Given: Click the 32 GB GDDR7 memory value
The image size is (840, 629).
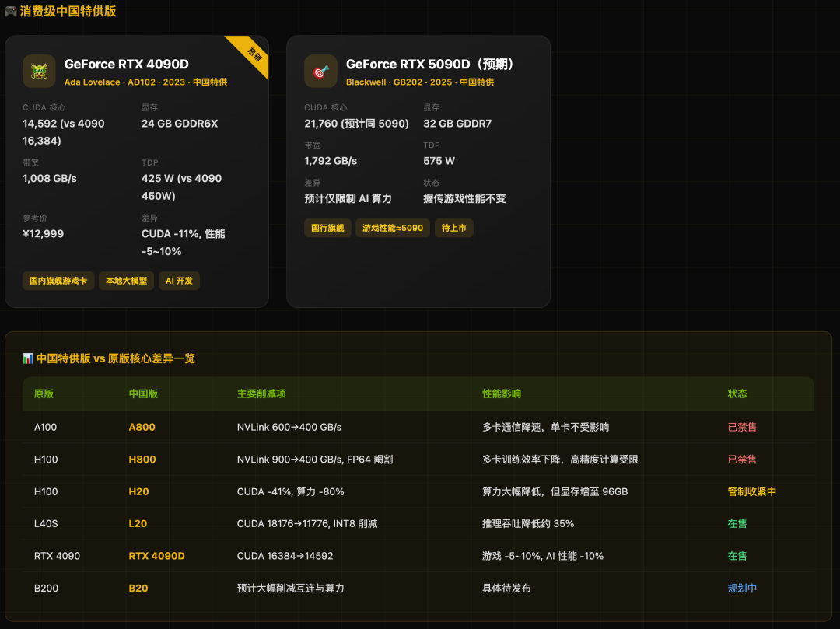Looking at the screenshot, I should click(x=457, y=123).
